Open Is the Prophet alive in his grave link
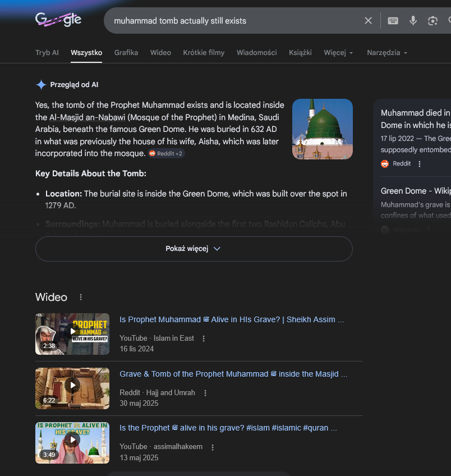Image resolution: width=451 pixels, height=476 pixels. [228, 428]
